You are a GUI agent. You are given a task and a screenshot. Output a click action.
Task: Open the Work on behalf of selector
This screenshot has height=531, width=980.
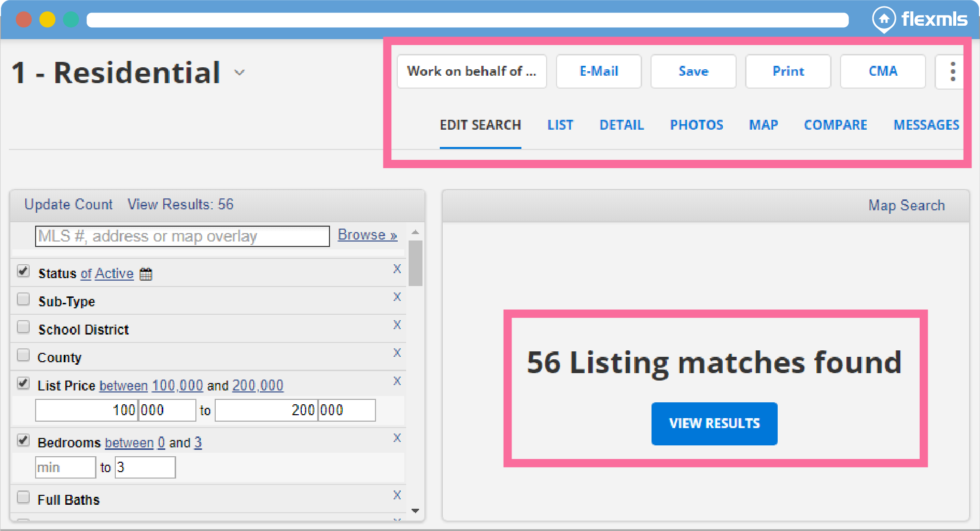[x=471, y=72]
